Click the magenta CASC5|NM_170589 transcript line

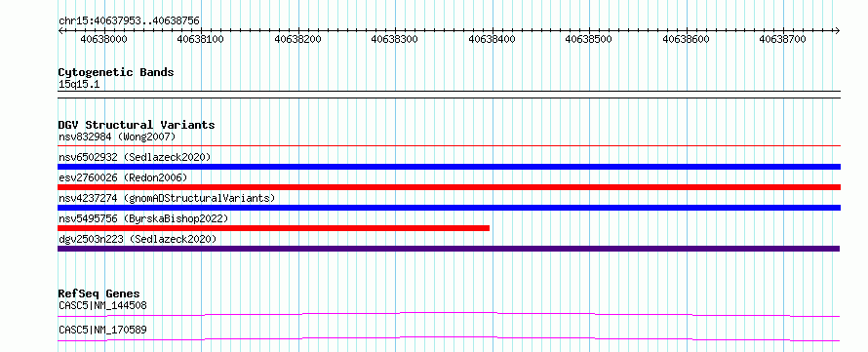click(x=449, y=338)
